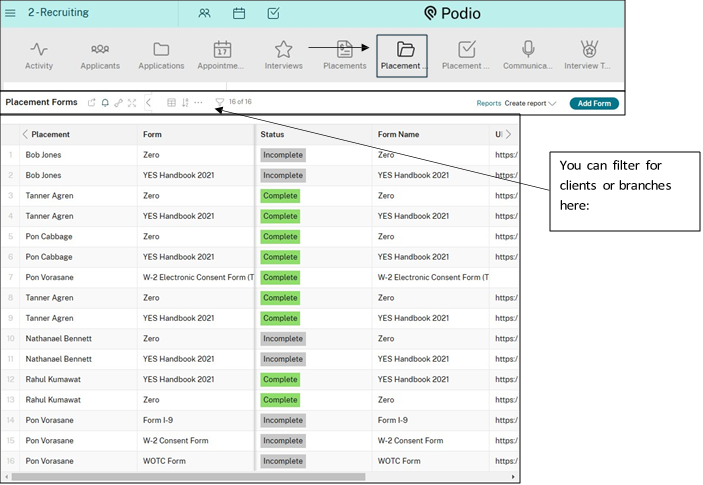Click the https link in row 16
Image resolution: width=703 pixels, height=485 pixels.
506,461
